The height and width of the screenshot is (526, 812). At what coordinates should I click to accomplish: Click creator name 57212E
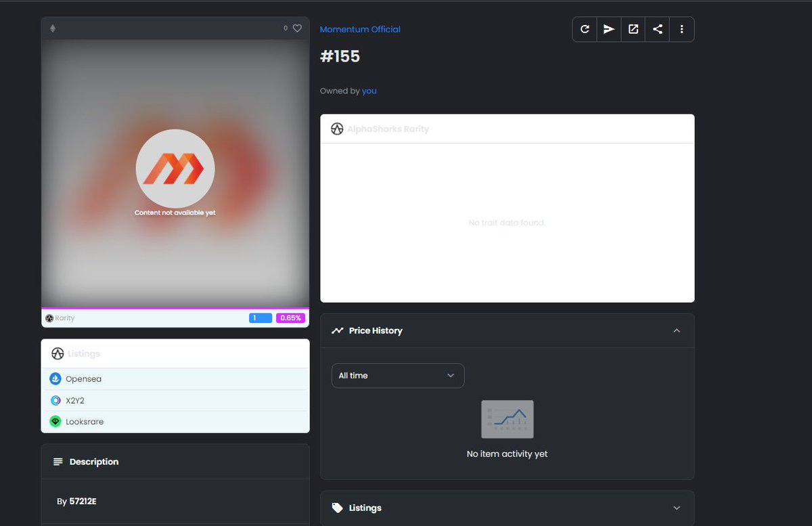tap(83, 502)
